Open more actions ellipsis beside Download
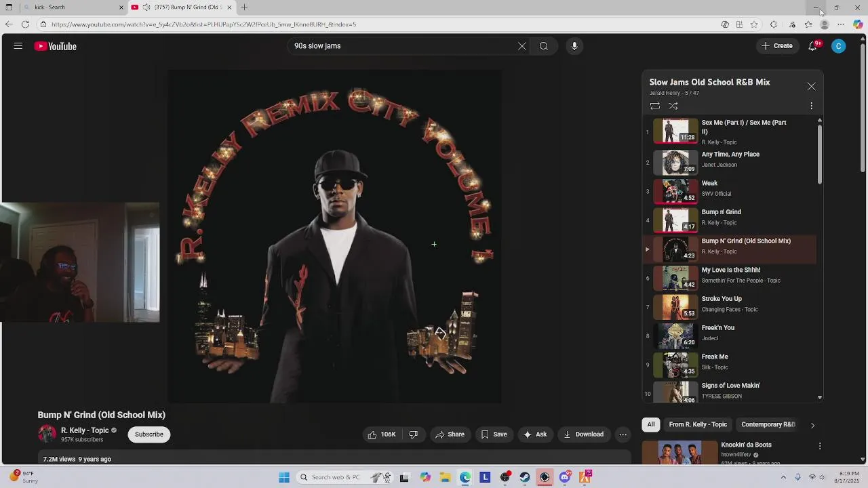 (x=623, y=434)
